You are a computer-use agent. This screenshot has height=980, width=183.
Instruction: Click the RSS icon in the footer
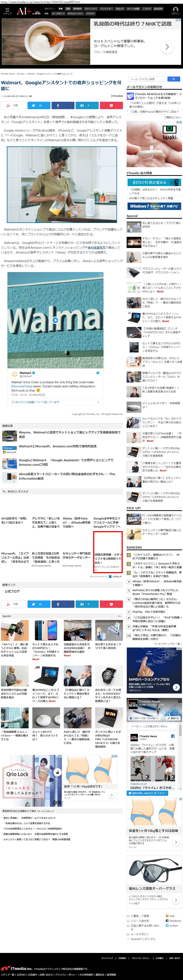click(167, 916)
